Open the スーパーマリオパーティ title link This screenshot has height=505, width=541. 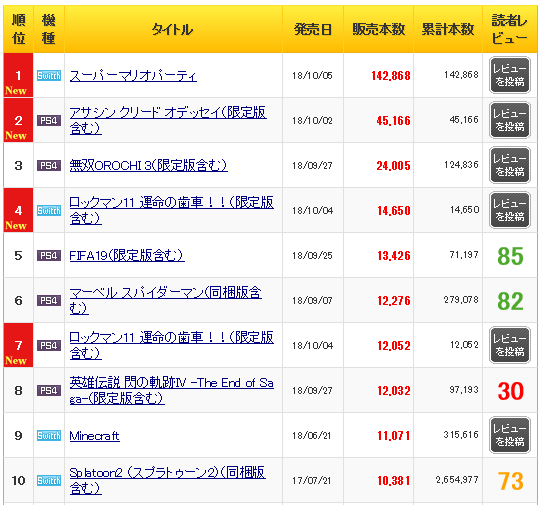[133, 76]
